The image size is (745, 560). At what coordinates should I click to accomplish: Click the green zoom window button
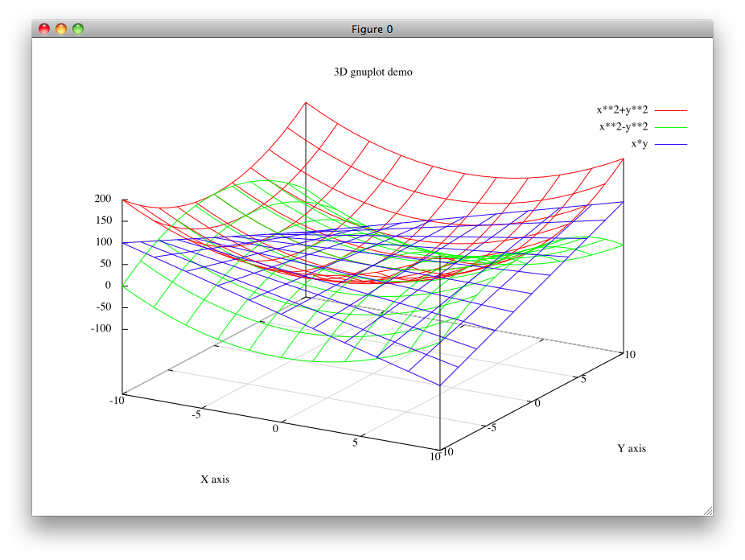point(78,29)
